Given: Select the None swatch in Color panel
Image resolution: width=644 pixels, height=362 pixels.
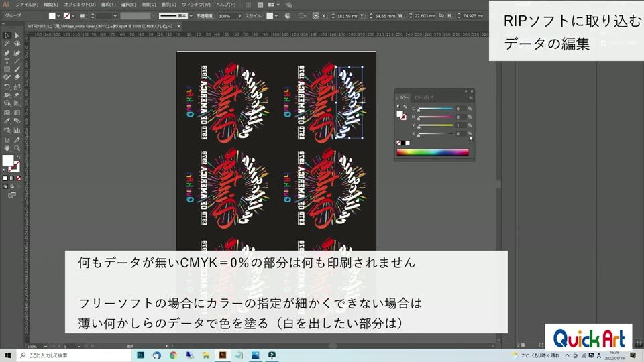Looking at the screenshot, I should [398, 143].
